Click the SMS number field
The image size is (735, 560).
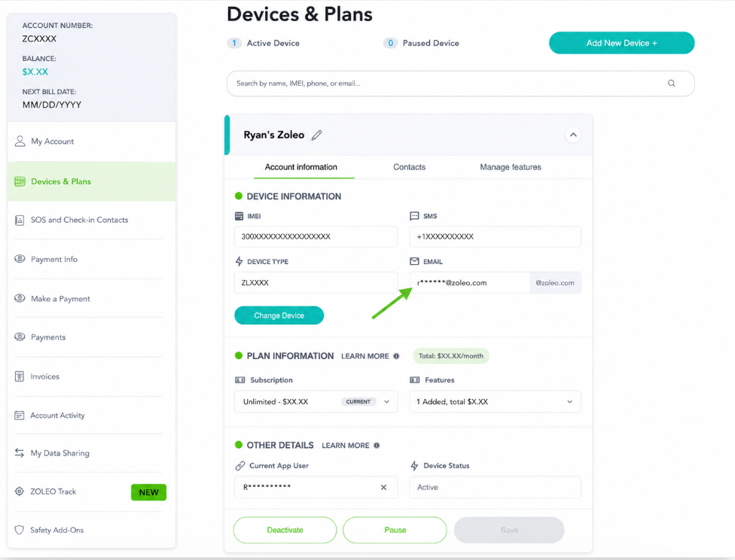495,236
